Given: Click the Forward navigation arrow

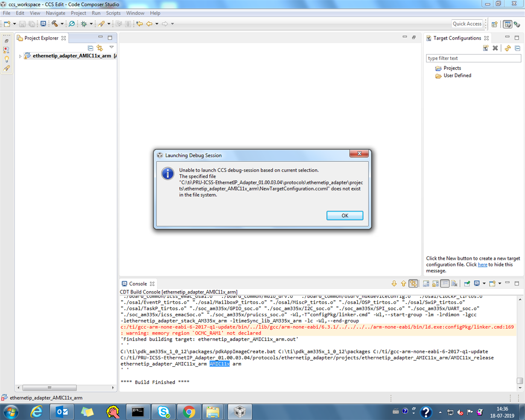Looking at the screenshot, I should pos(165,24).
